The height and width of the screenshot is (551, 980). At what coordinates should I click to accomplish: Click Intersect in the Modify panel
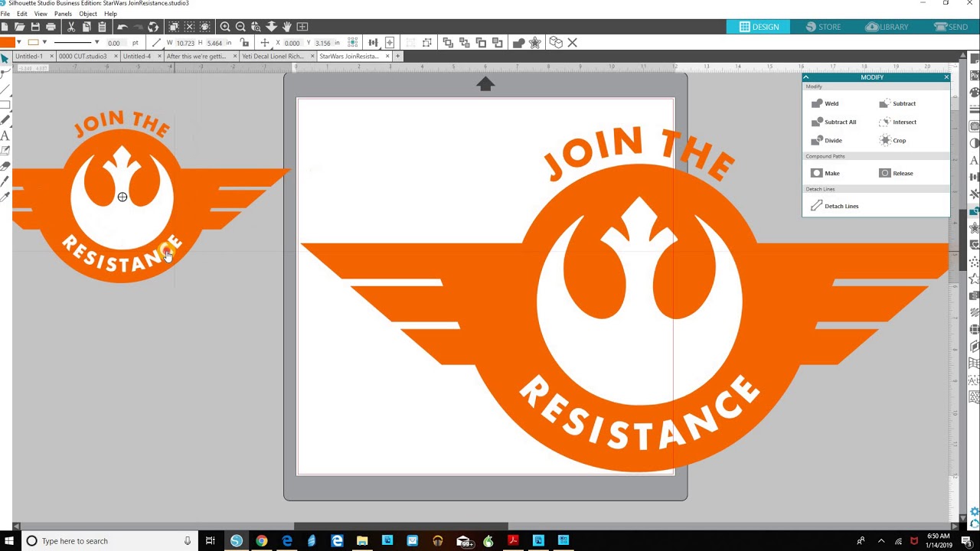pyautogui.click(x=897, y=122)
